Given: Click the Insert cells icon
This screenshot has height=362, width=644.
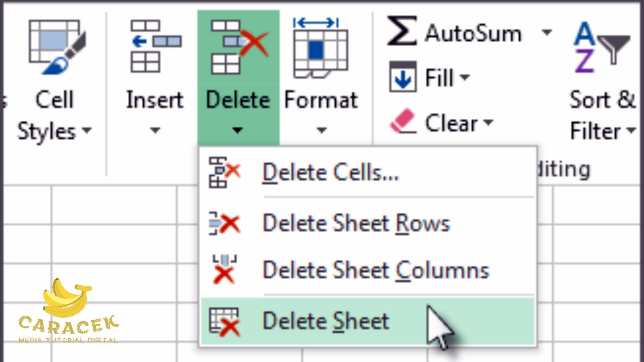Looking at the screenshot, I should point(156,47).
